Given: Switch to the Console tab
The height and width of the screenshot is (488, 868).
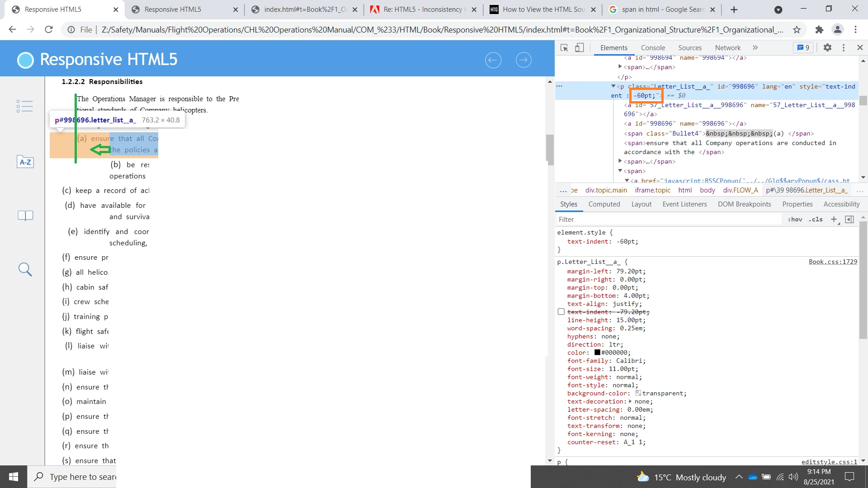Looking at the screenshot, I should pyautogui.click(x=653, y=47).
